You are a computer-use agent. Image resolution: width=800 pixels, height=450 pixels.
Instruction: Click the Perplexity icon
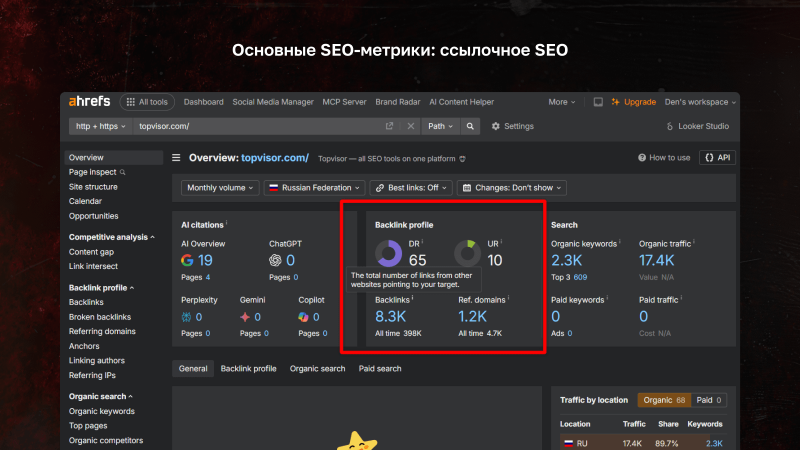186,317
